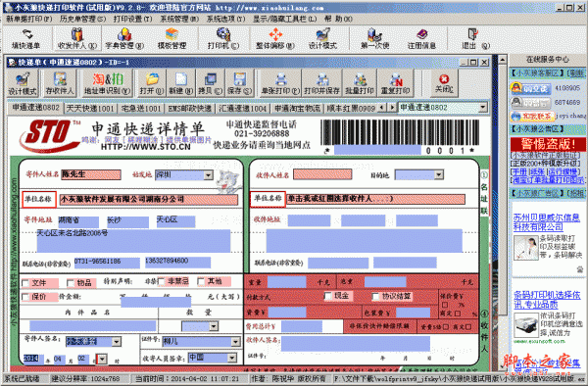The image size is (588, 386).
Task: Open the 中国 收寄人员签章 dropdown
Action: pyautogui.click(x=231, y=358)
